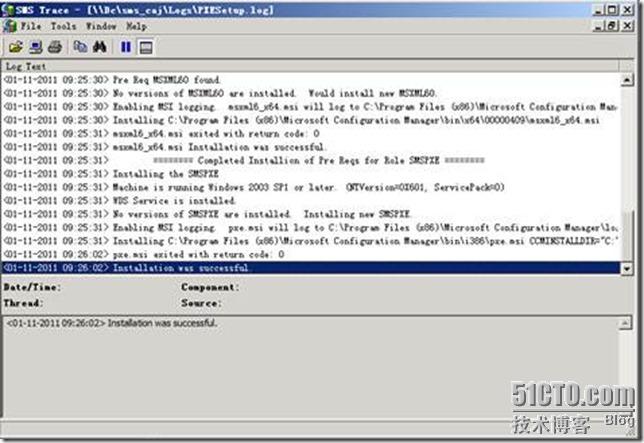Image resolution: width=644 pixels, height=443 pixels.
Task: Select highlighted line 'Installation was successful' at 09:26:02
Action: [311, 268]
